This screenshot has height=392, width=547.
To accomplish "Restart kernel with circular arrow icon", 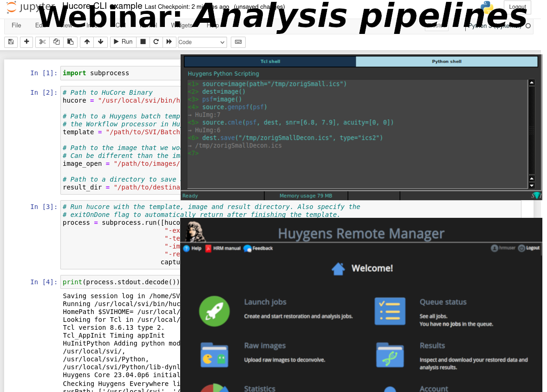I will tap(156, 42).
